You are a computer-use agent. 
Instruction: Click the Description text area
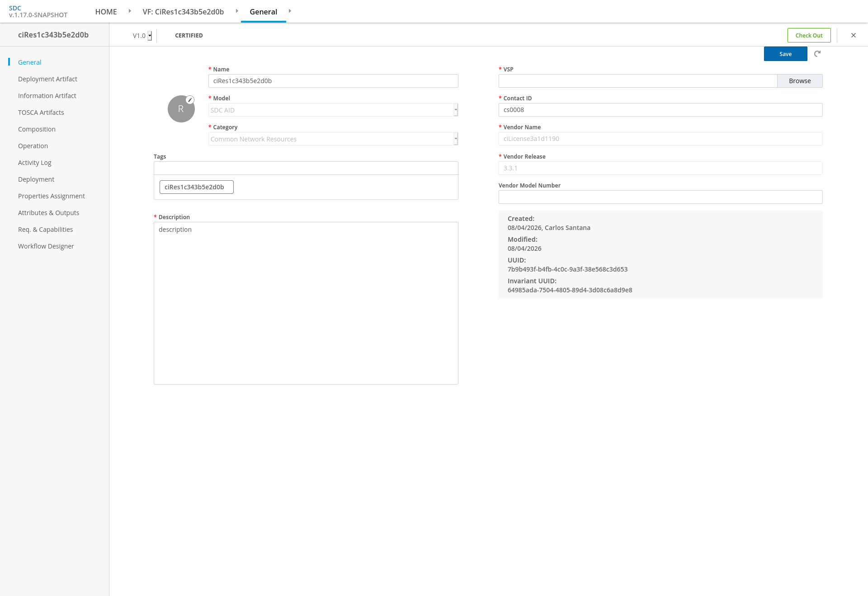coord(306,303)
